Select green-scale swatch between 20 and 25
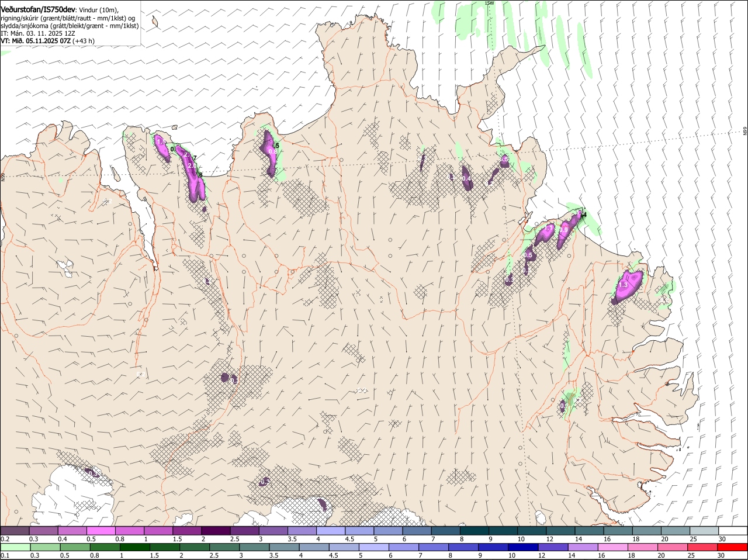The image size is (748, 560). (673, 548)
